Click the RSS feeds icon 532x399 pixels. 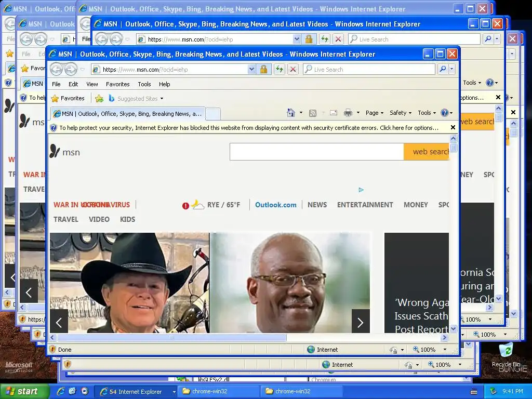click(312, 113)
